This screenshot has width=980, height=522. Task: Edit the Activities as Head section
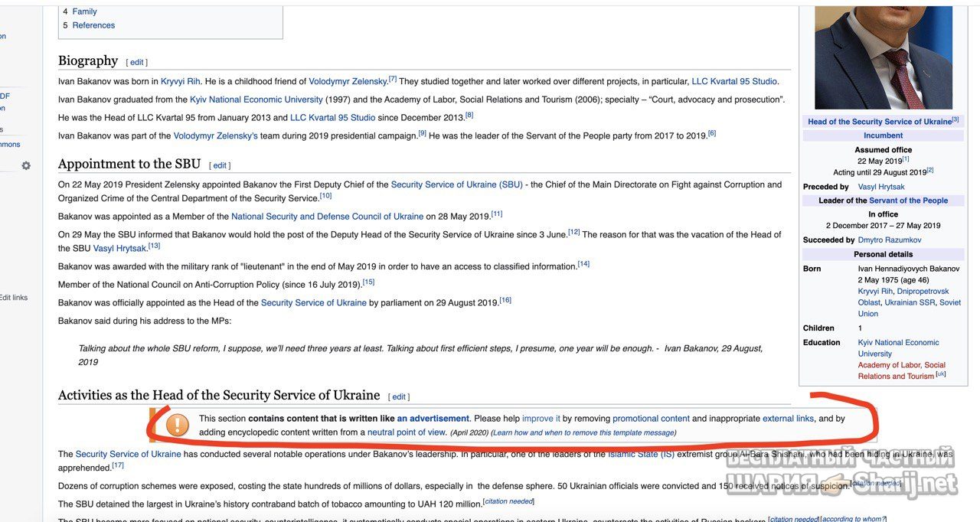coord(399,396)
